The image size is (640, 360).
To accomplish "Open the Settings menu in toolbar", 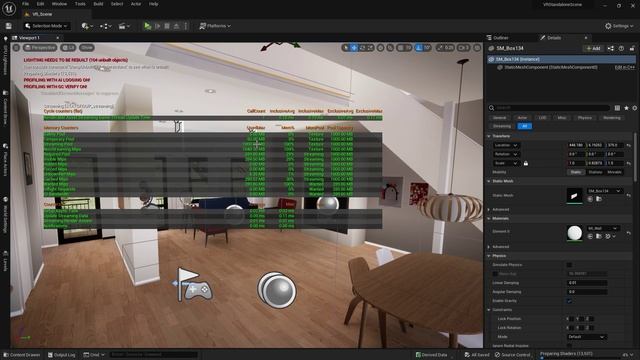I will click(x=619, y=26).
